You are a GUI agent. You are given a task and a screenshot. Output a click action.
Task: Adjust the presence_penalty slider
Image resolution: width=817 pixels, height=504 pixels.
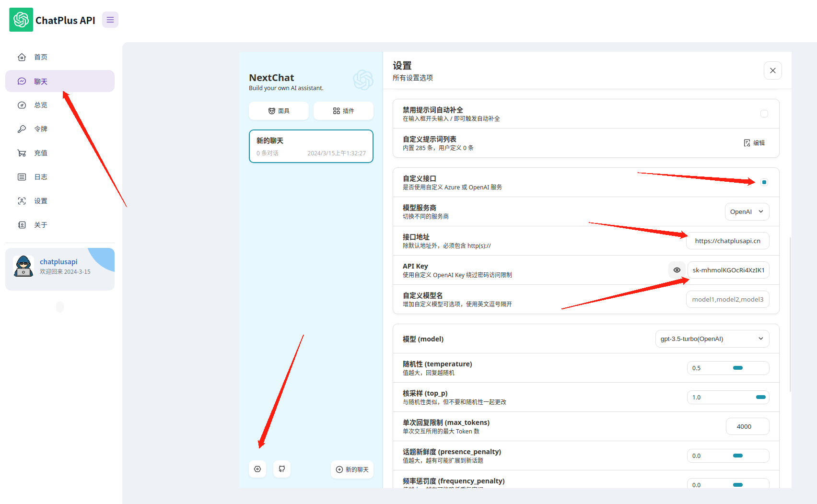737,456
